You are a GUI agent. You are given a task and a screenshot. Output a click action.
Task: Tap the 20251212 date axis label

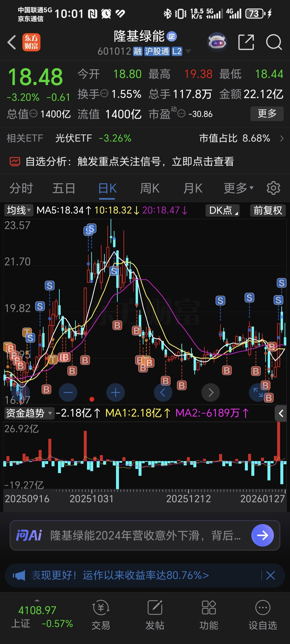(x=189, y=499)
